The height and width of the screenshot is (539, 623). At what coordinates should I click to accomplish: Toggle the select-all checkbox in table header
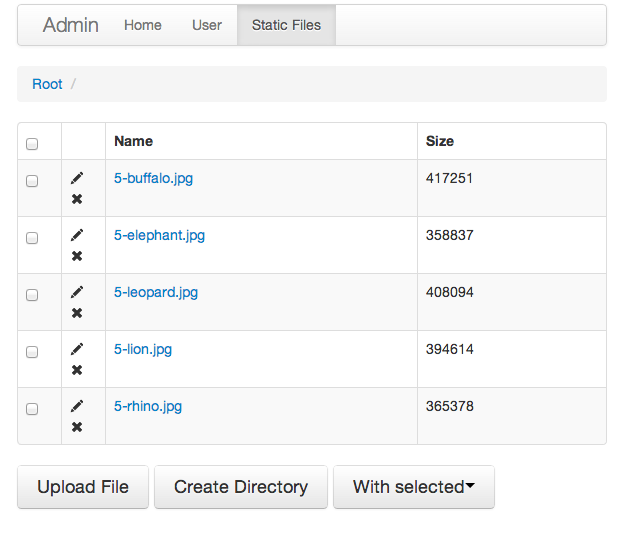32,144
